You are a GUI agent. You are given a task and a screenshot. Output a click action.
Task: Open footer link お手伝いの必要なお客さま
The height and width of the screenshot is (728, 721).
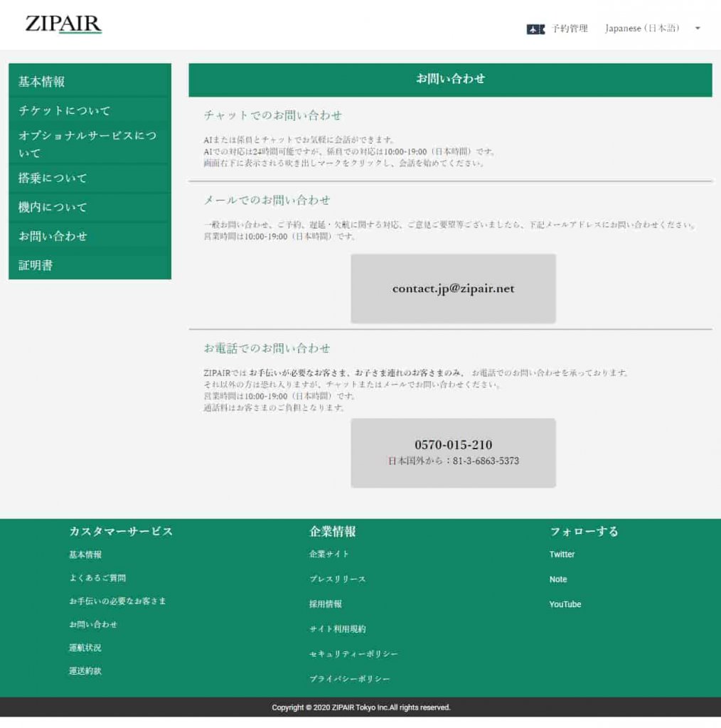tap(117, 601)
